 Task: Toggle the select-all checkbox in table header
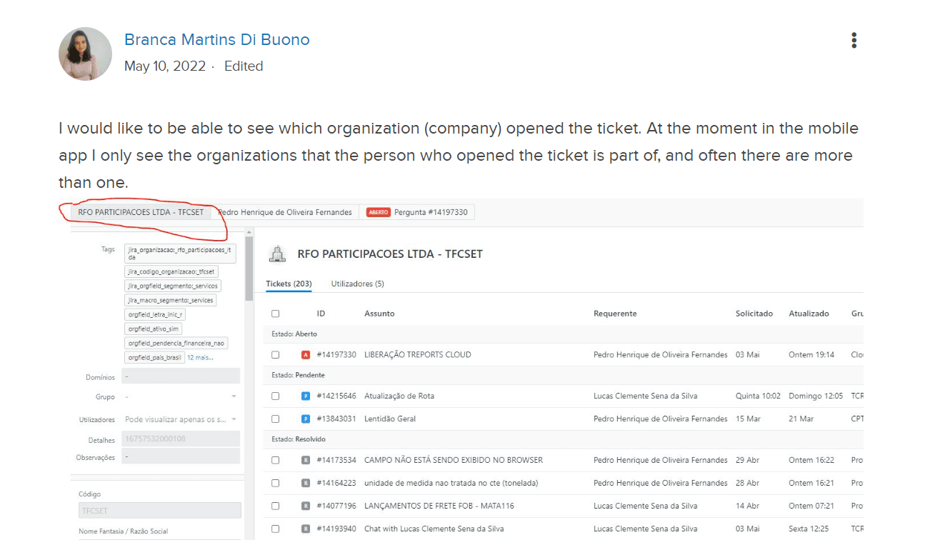[276, 314]
